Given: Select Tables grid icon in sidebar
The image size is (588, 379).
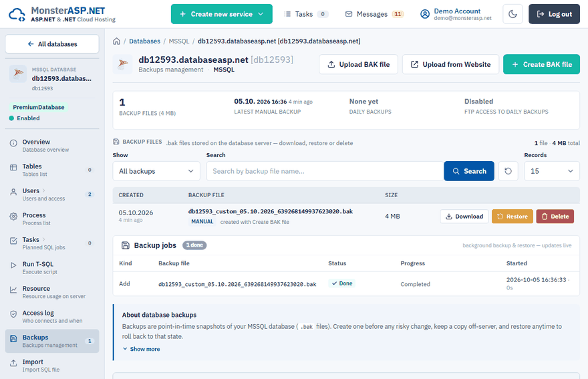Looking at the screenshot, I should click(x=13, y=167).
